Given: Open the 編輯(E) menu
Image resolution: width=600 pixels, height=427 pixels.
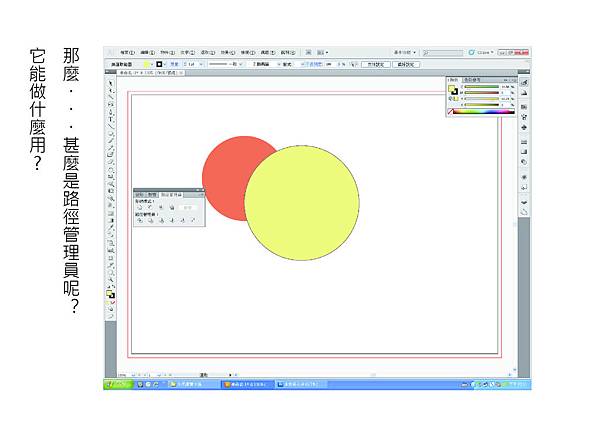Looking at the screenshot, I should [147, 52].
